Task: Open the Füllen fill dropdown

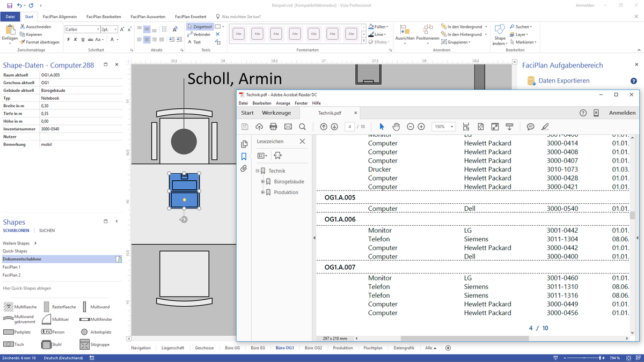Action: coord(378,26)
